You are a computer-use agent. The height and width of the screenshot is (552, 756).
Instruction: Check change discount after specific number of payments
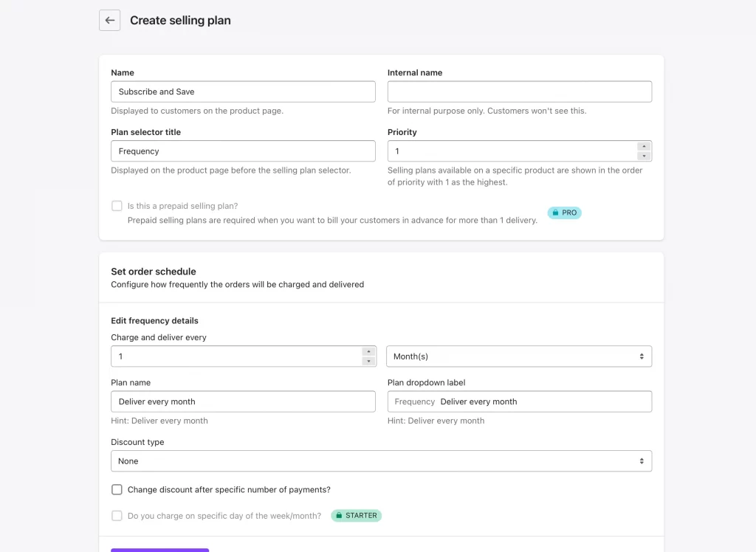point(117,489)
